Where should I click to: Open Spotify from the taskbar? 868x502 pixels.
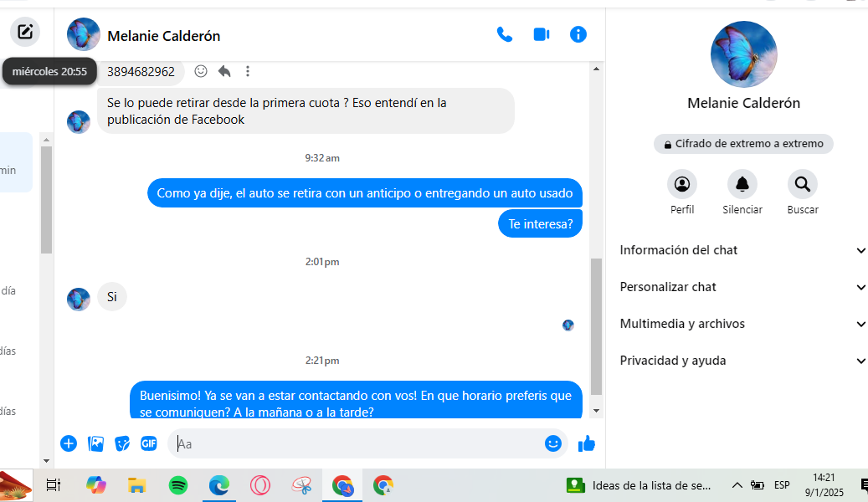pos(178,486)
